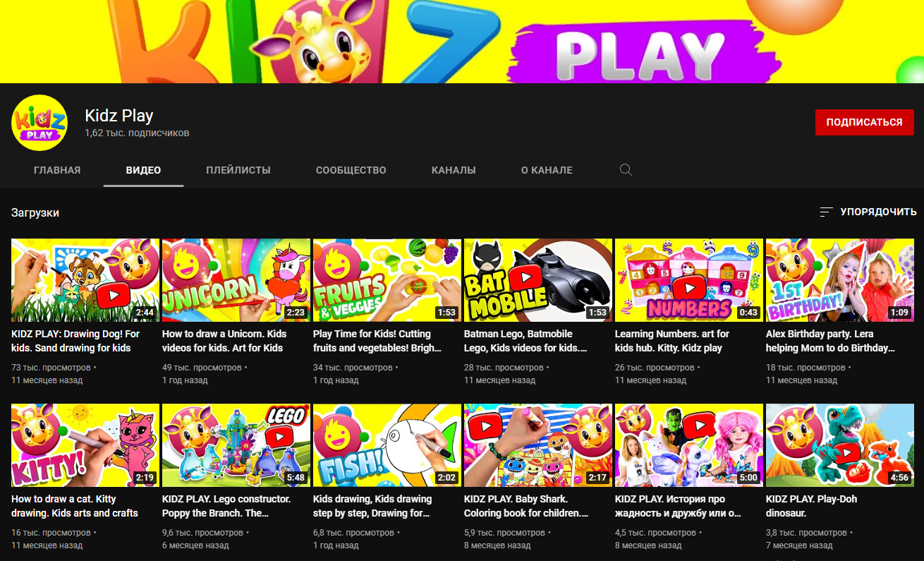
Task: Open the Fish drawing video thumbnail
Action: [387, 445]
